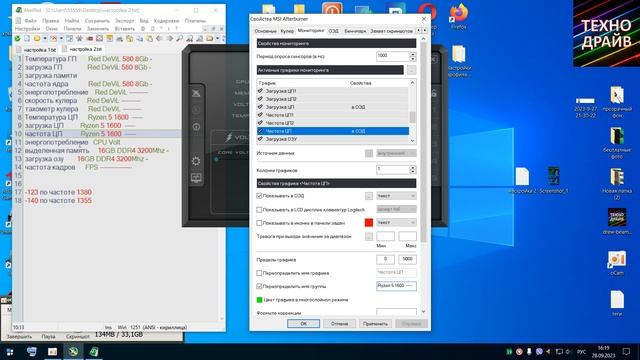
Task: Open Firefox desktop shortcut
Action: (x=458, y=16)
